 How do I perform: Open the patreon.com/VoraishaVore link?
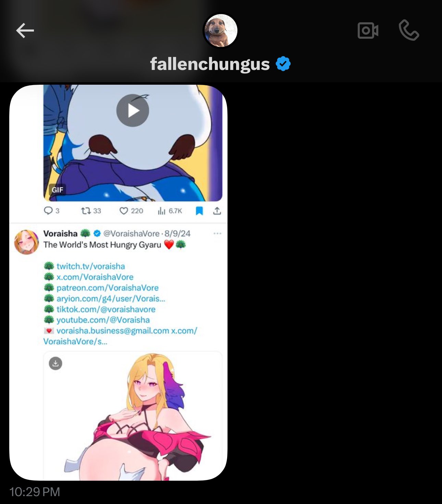(108, 288)
